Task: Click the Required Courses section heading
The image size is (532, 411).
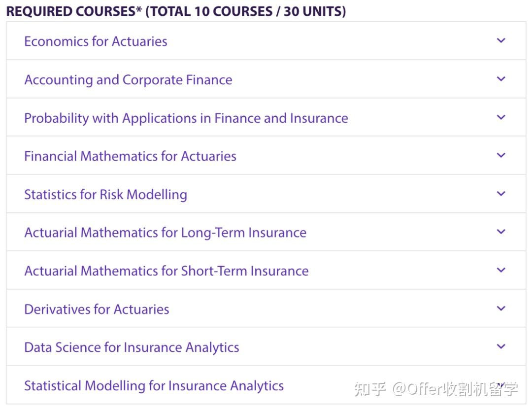Action: pos(176,11)
